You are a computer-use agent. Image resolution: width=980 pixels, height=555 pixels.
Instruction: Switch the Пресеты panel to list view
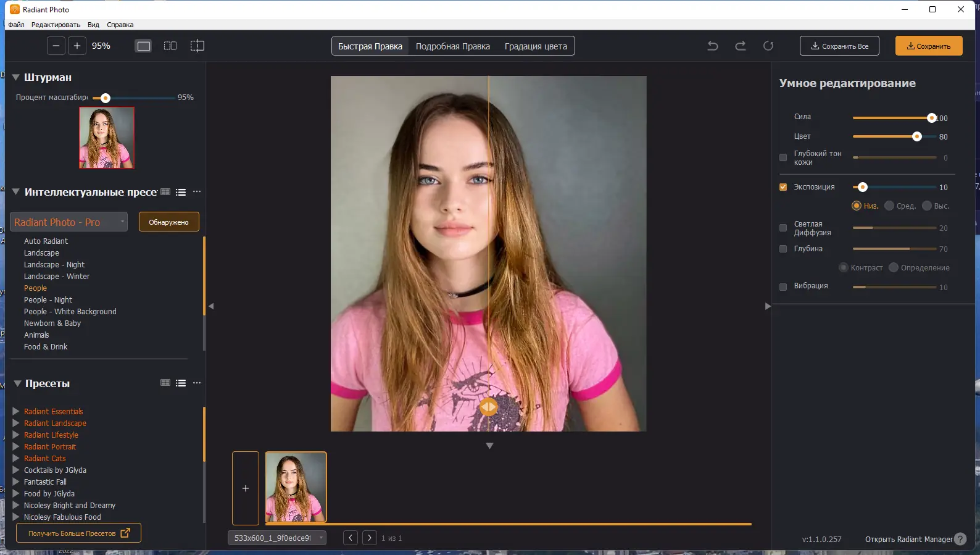coord(181,383)
